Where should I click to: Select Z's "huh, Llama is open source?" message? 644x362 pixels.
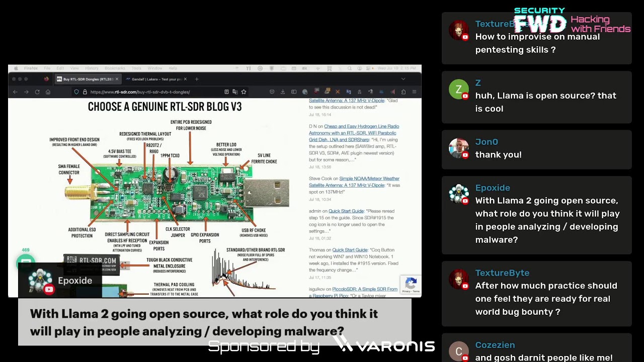coord(546,102)
